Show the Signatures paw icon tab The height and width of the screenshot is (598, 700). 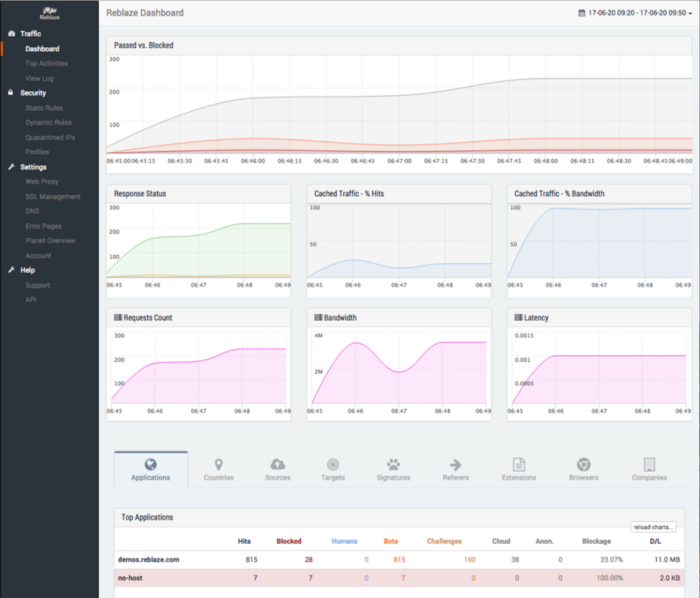393,465
